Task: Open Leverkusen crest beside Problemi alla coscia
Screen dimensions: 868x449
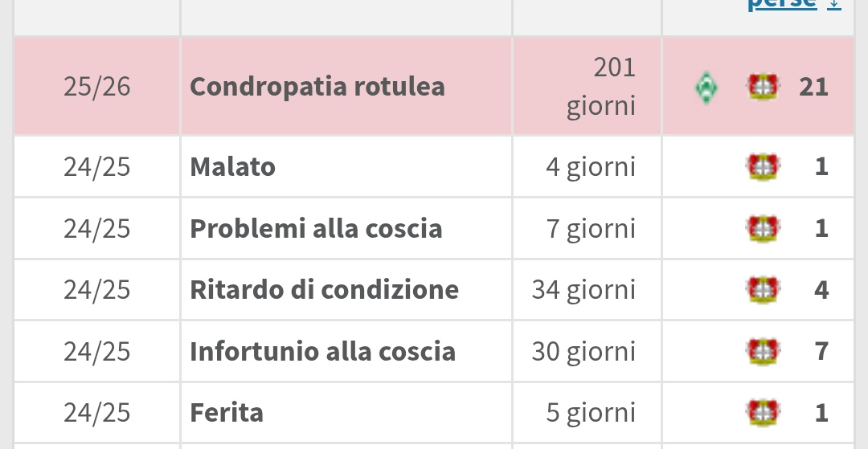Action: pyautogui.click(x=763, y=229)
